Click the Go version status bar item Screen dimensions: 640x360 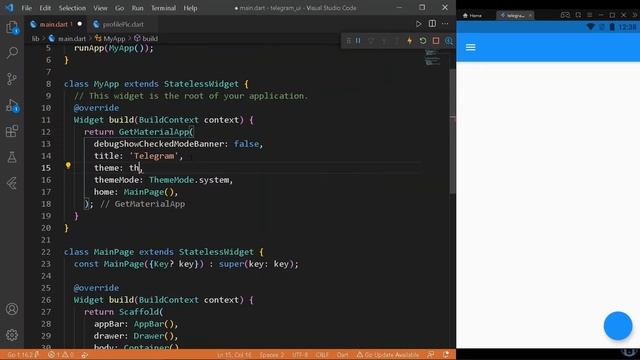point(22,355)
